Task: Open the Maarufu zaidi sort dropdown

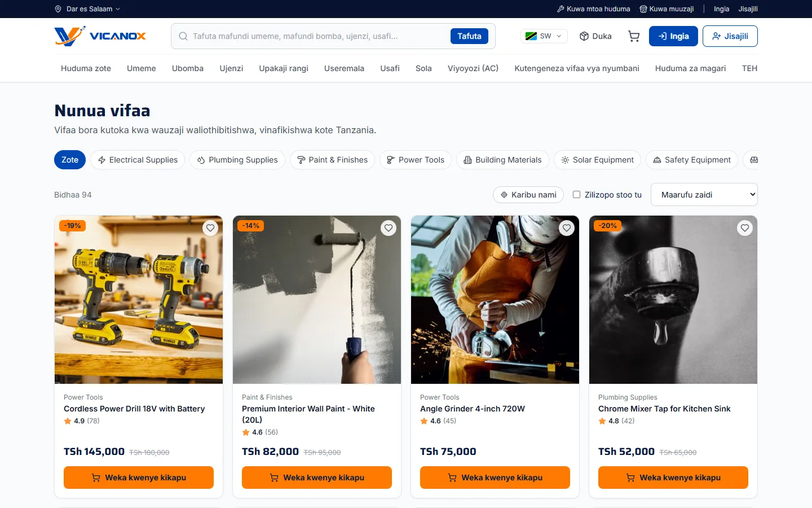Action: point(704,195)
